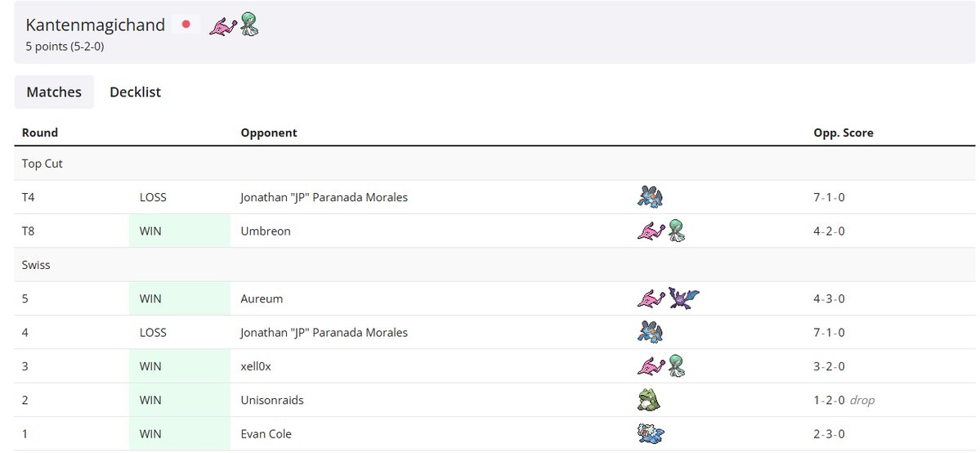Click the Swiss section label

click(36, 265)
